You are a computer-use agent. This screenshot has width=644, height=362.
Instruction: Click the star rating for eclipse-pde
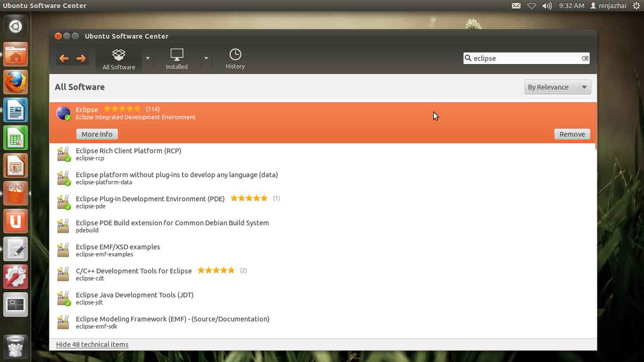coord(249,198)
